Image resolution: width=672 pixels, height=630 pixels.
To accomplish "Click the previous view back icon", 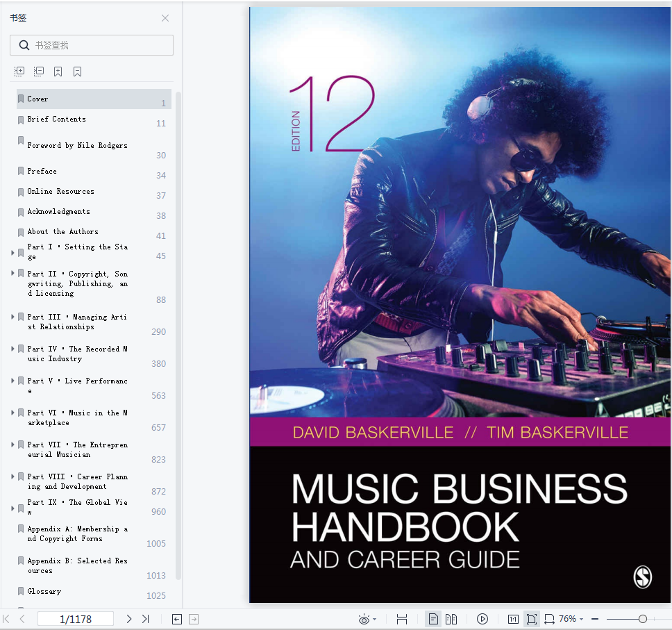I will tap(177, 619).
